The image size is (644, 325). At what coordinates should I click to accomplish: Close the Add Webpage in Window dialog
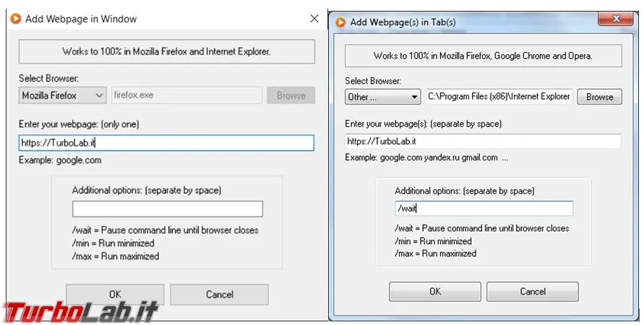314,19
